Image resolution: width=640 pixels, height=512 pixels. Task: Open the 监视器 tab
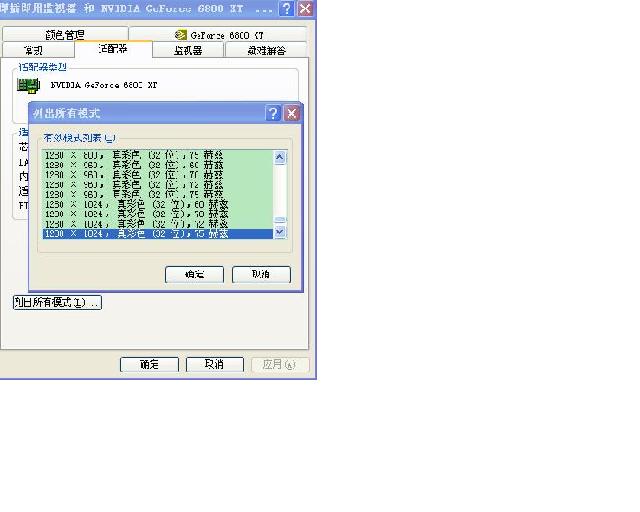pyautogui.click(x=188, y=50)
